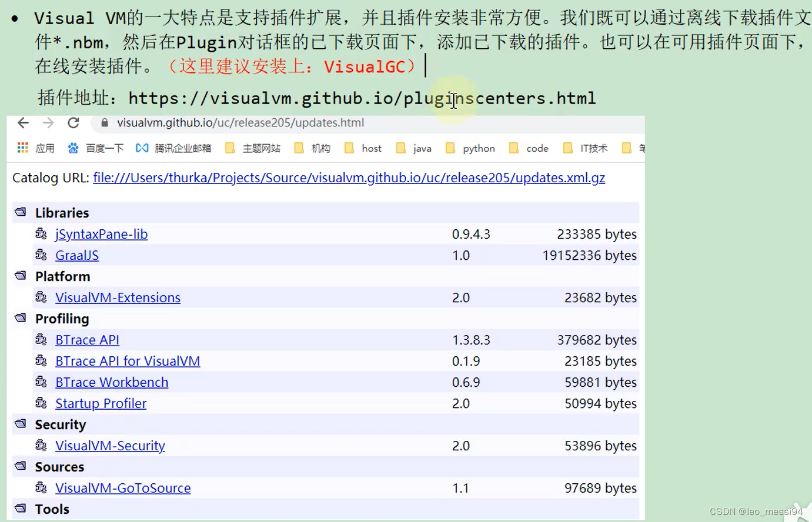Click the address bar URL field

(x=367, y=123)
